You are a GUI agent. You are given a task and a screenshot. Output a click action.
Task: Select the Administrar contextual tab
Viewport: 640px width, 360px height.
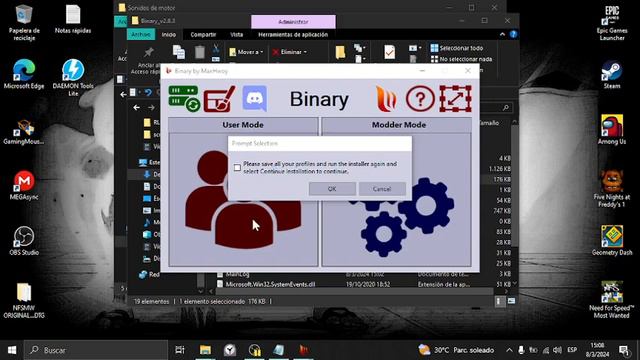[x=293, y=22]
